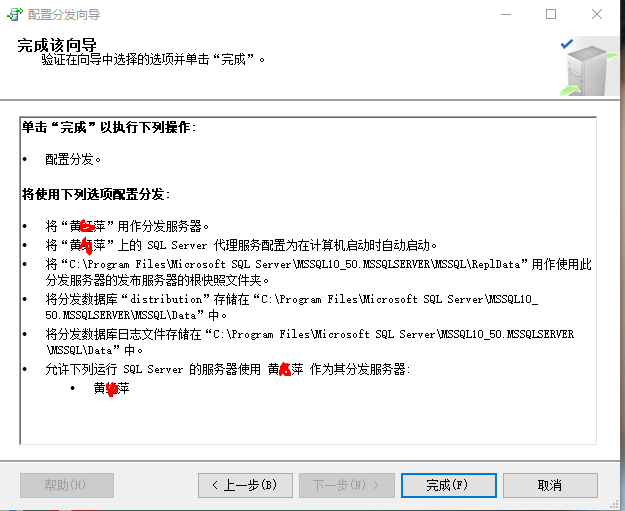The height and width of the screenshot is (511, 625).
Task: Click the 配置分发向导 title text
Action: tap(64, 15)
